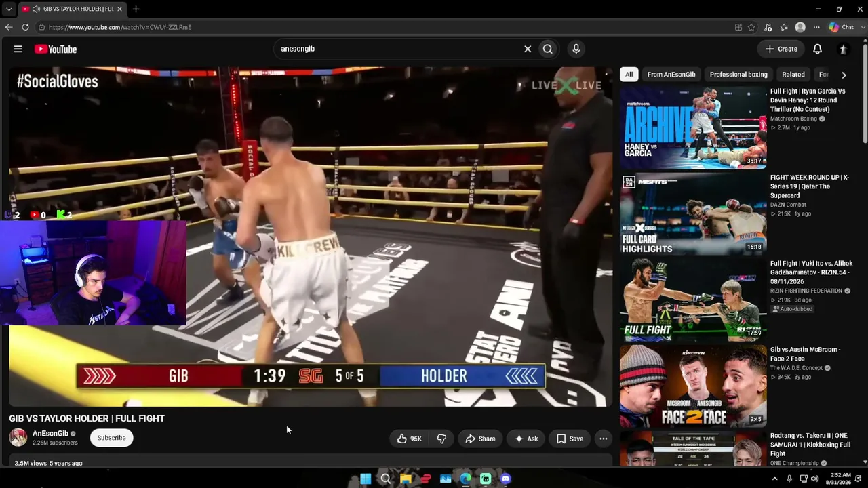Open RIZIN FIGHTING FEDERATION channel link
868x488 pixels.
pyautogui.click(x=806, y=291)
